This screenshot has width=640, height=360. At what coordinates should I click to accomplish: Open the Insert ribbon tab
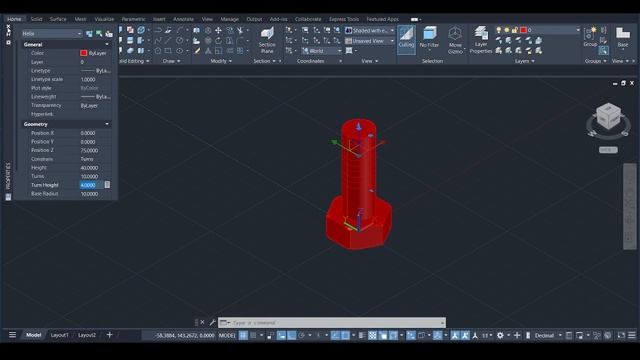(159, 19)
